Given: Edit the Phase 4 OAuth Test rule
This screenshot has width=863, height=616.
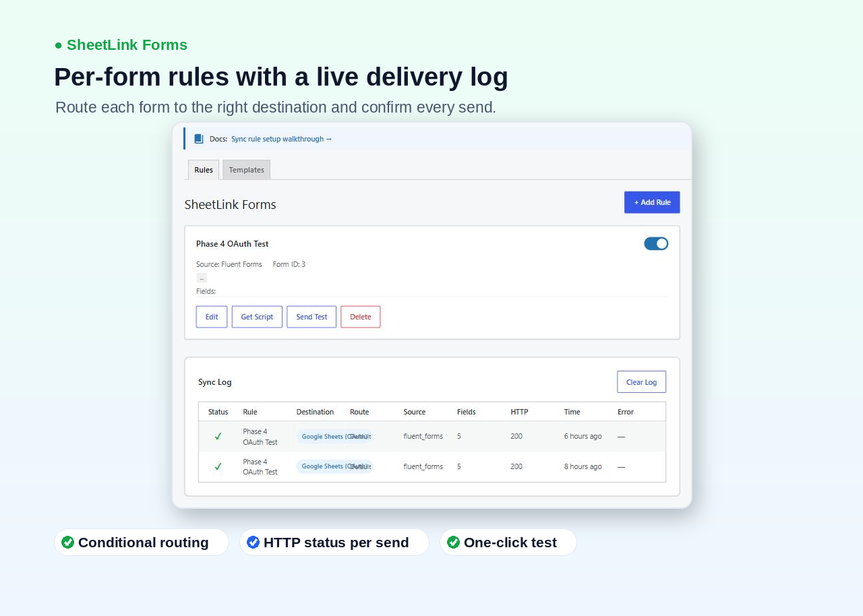Looking at the screenshot, I should click(x=212, y=317).
